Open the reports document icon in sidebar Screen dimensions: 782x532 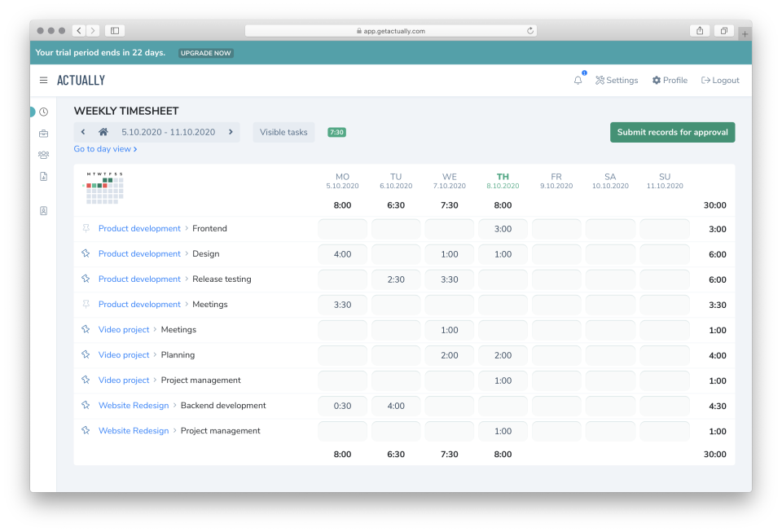point(44,177)
